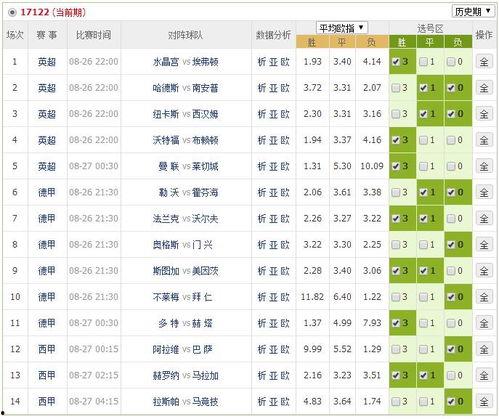
Task: Click win odds 11.82 for 不莱梅 match
Action: [x=312, y=297]
